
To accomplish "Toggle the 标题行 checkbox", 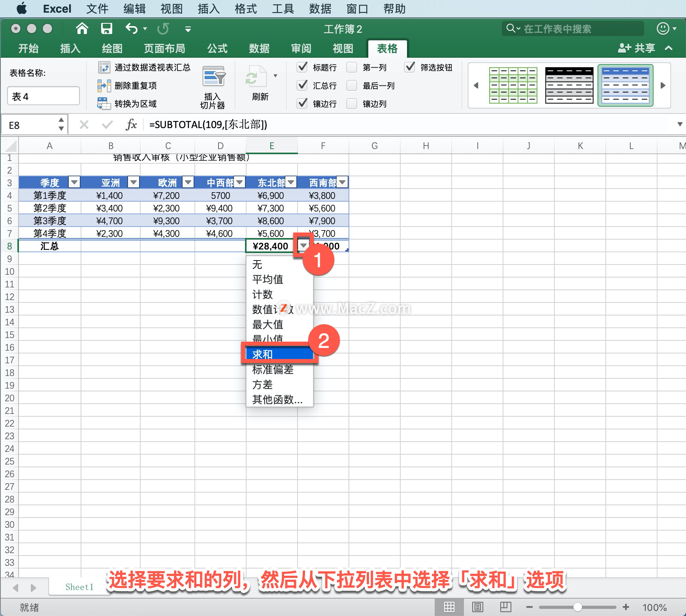I will 302,67.
